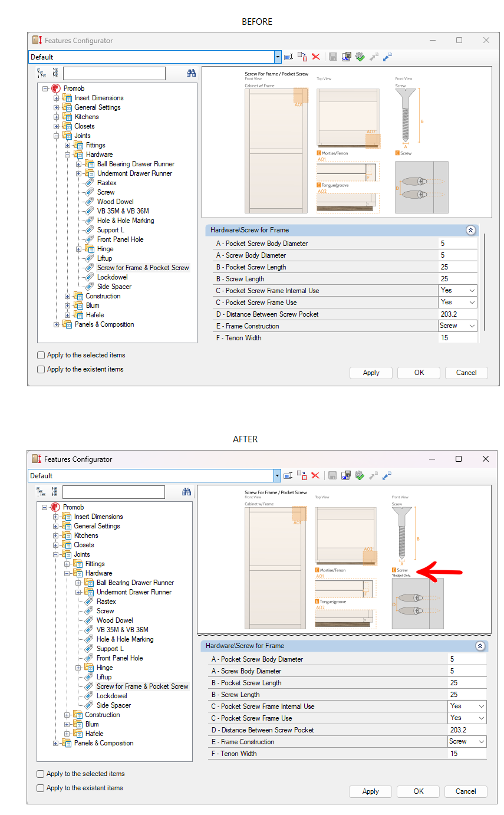Select 'VB 35M & VB 36M' in BEFORE window tree
Screen dimensions: 504x815
click(123, 211)
